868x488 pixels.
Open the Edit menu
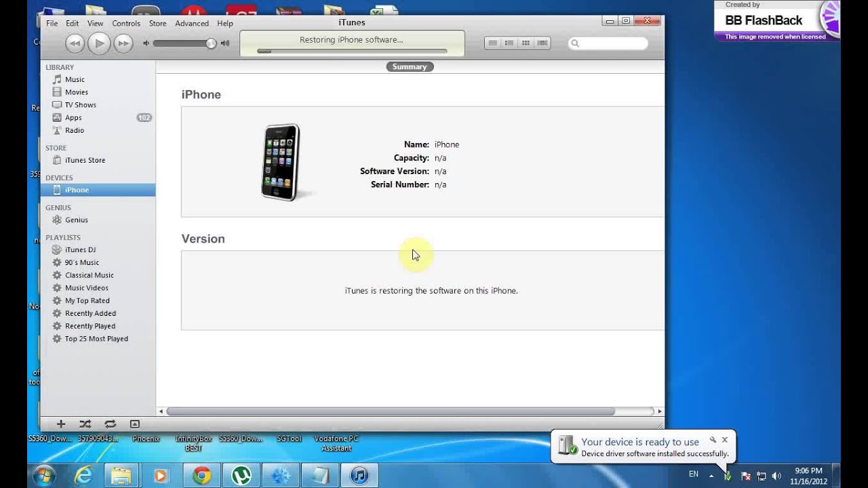point(72,23)
